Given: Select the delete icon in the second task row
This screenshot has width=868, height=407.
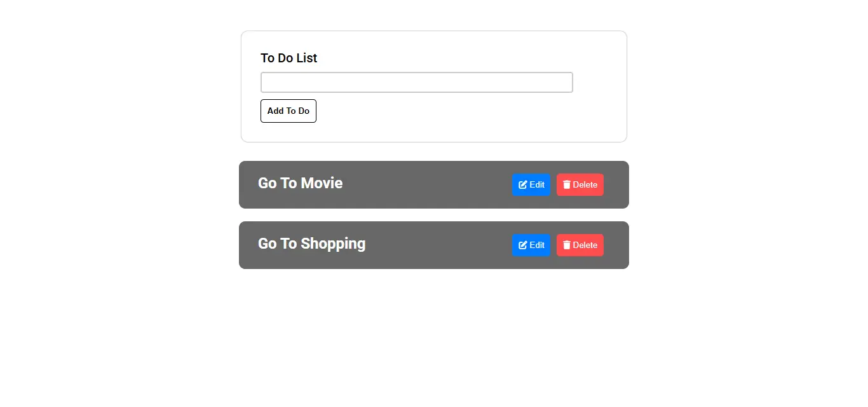Looking at the screenshot, I should [566, 245].
